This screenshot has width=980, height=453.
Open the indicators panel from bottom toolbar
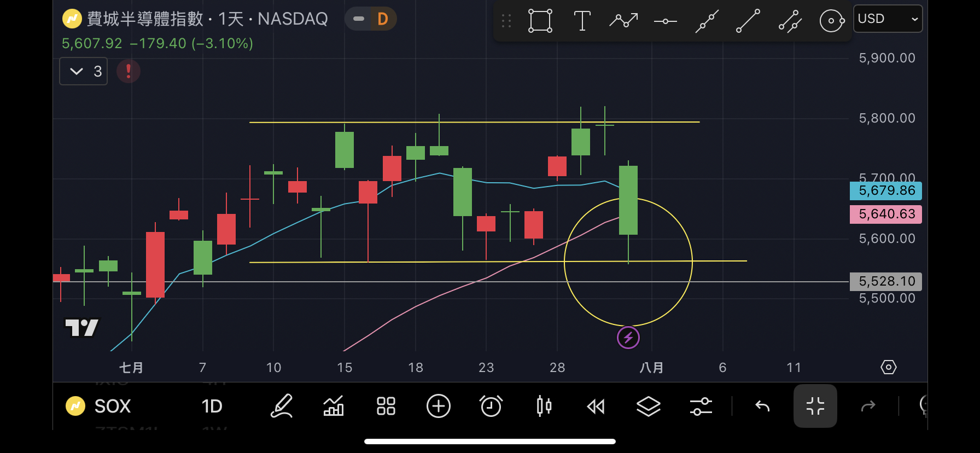point(334,406)
